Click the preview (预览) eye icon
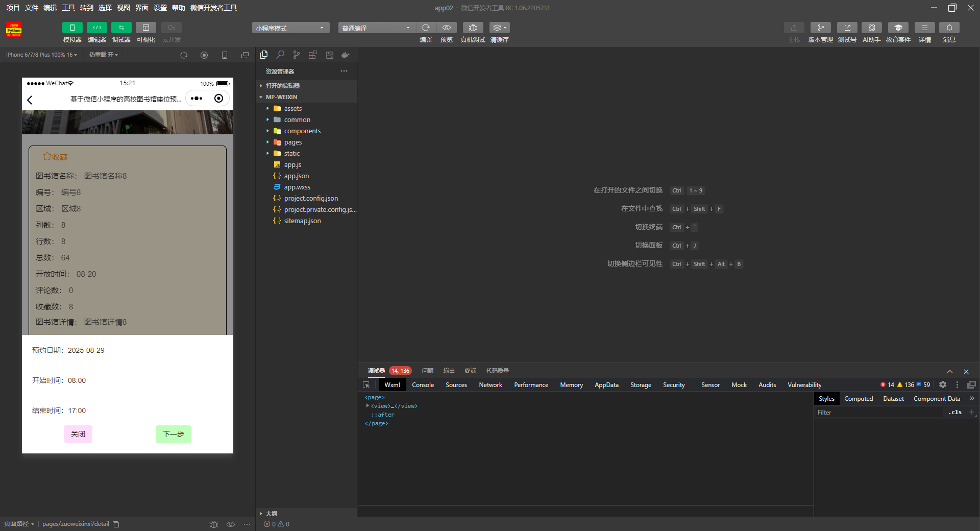Screen dimensions: 980x531 click(x=447, y=28)
